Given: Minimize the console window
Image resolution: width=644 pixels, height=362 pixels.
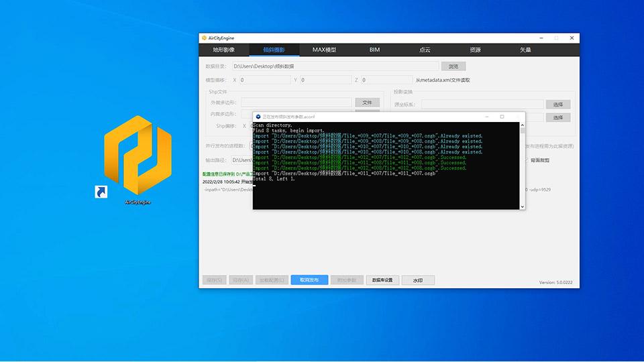Looking at the screenshot, I should tap(487, 117).
